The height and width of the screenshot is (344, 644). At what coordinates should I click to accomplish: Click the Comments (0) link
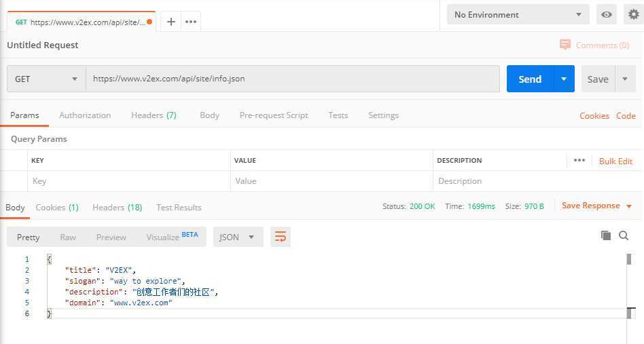point(602,45)
